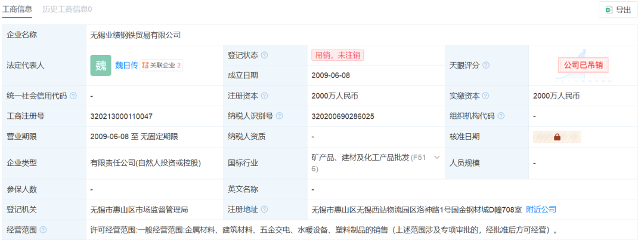Click the 经营范围 description text
This screenshot has width=644, height=243.
(324, 230)
